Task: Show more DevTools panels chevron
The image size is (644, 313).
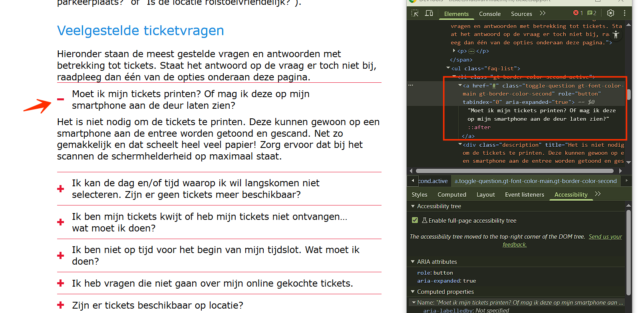Action: point(543,13)
